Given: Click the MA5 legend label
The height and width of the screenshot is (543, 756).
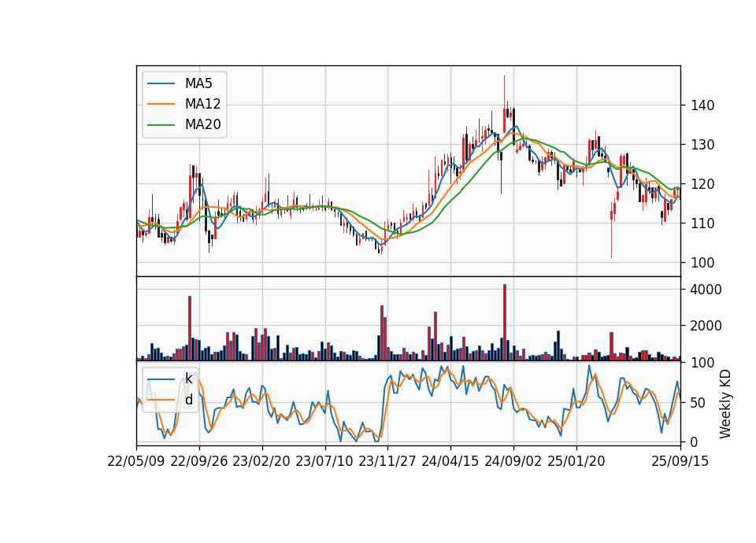Looking at the screenshot, I should [198, 83].
